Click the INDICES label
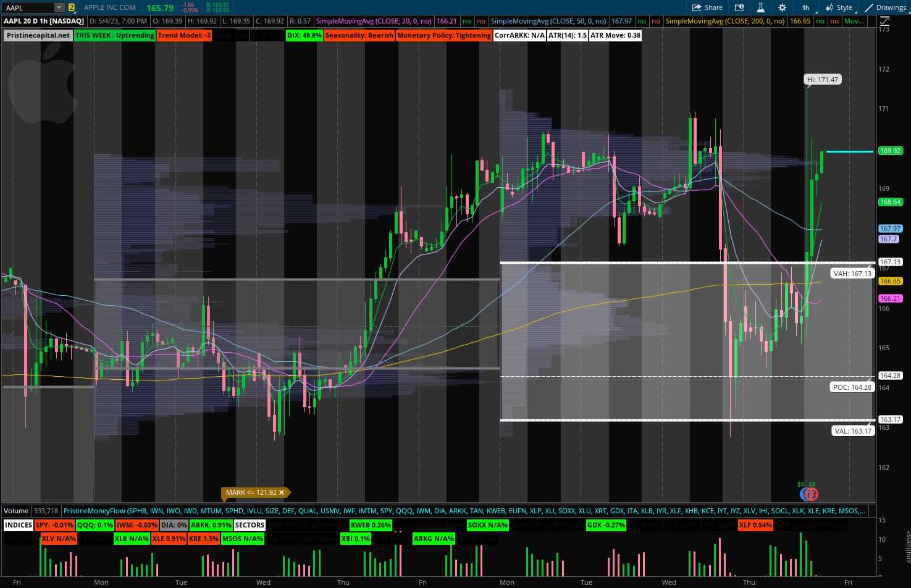Image resolution: width=911 pixels, height=588 pixels. click(19, 525)
